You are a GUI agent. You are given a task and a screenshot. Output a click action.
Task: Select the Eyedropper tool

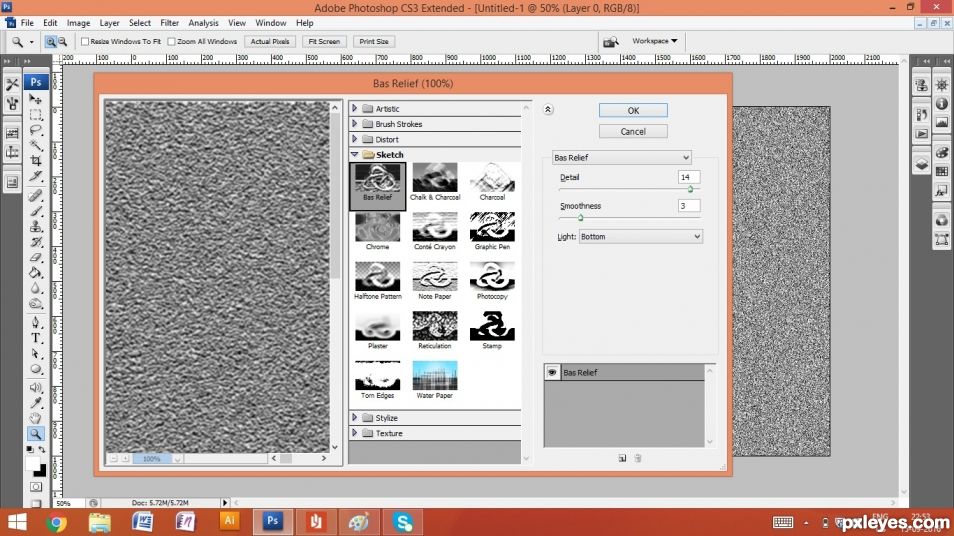[x=35, y=403]
